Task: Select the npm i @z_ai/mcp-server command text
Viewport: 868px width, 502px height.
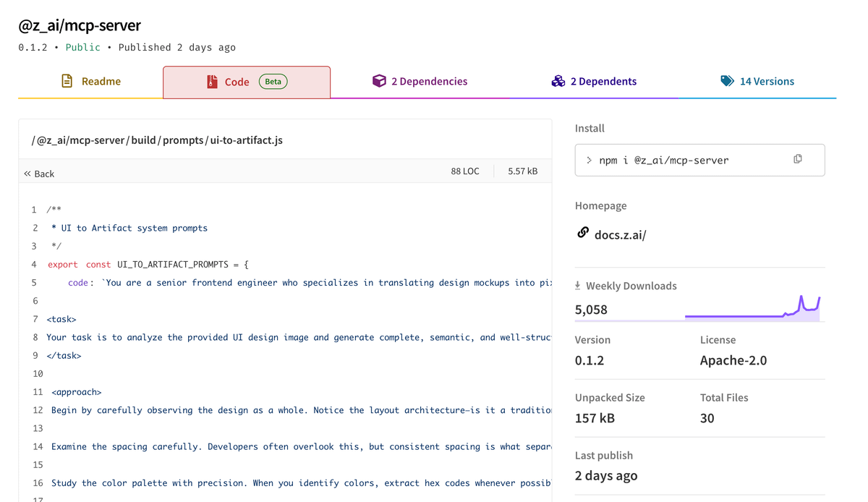Action: tap(663, 161)
